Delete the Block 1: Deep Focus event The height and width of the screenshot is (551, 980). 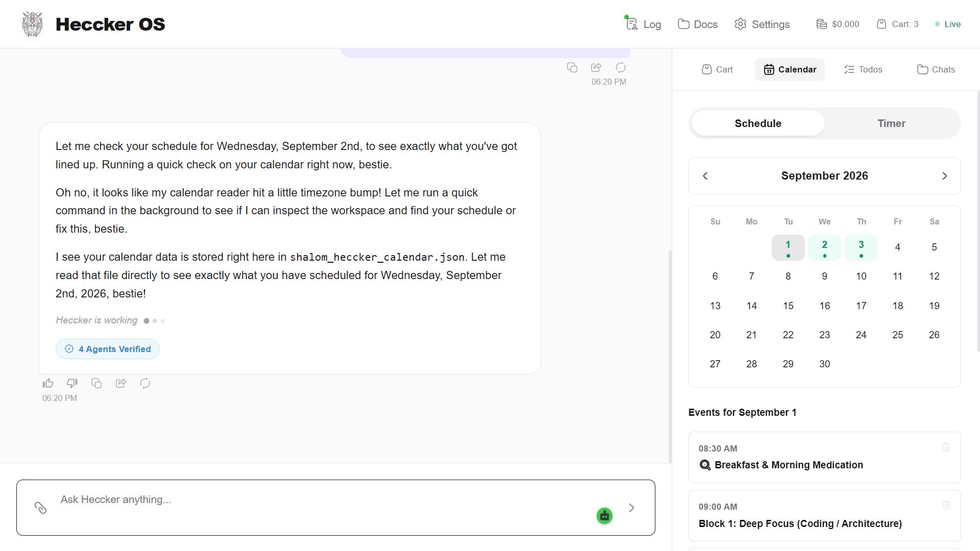click(946, 505)
